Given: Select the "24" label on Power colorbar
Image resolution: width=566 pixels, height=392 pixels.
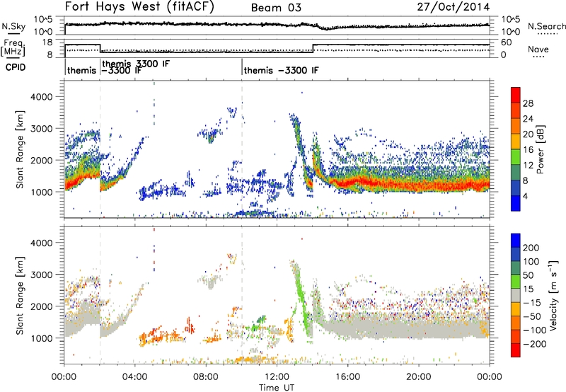Looking at the screenshot, I should 528,119.
